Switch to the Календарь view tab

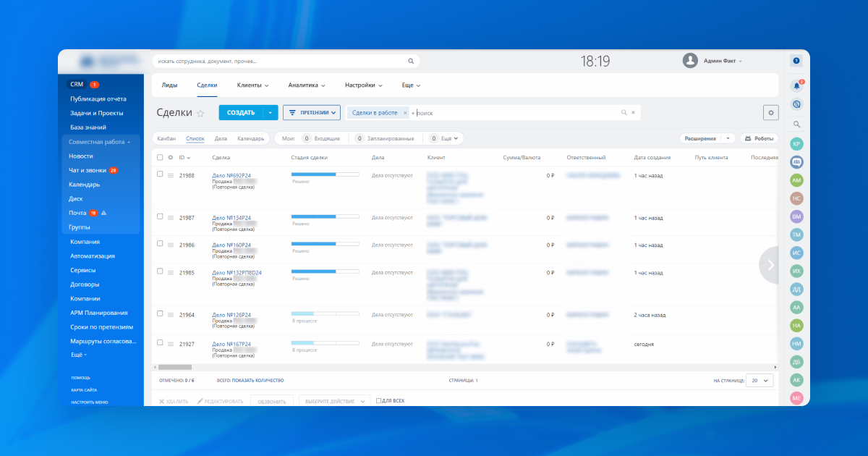(251, 138)
